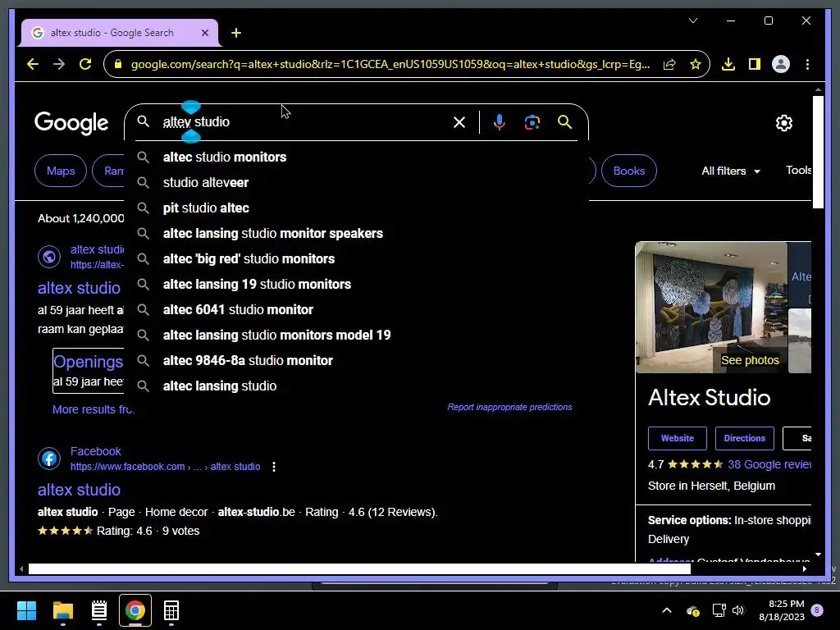Open the Facebook 'altex studio' result title

coord(79,490)
